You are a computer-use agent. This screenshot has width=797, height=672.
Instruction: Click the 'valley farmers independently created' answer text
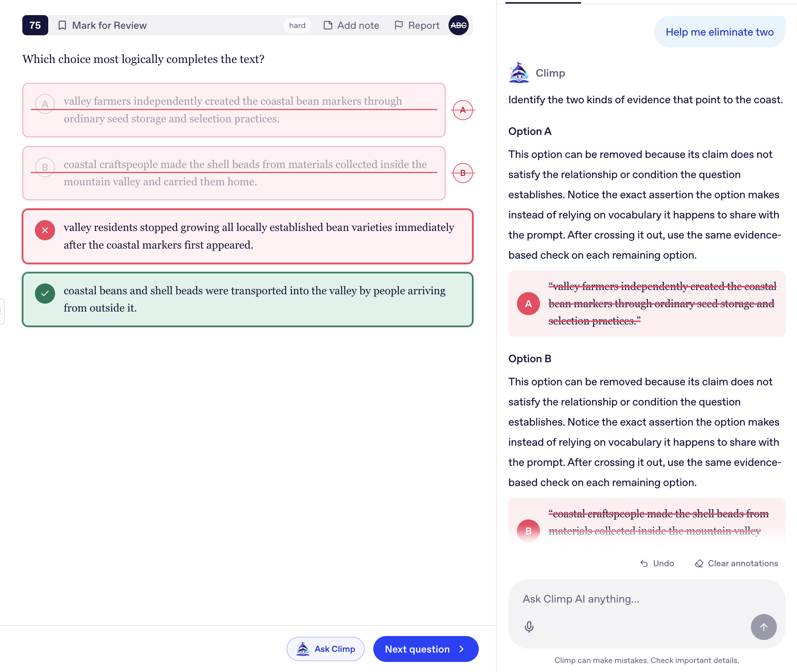[233, 110]
